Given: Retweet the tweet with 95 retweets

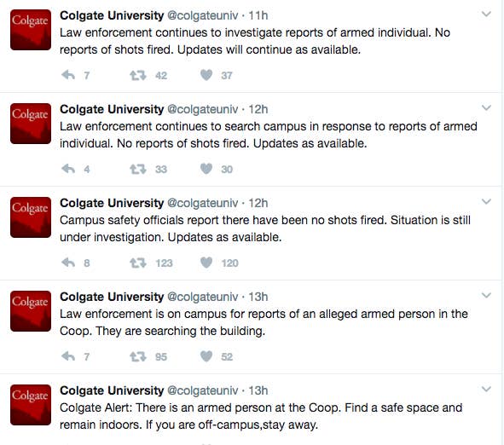Looking at the screenshot, I should (x=138, y=357).
